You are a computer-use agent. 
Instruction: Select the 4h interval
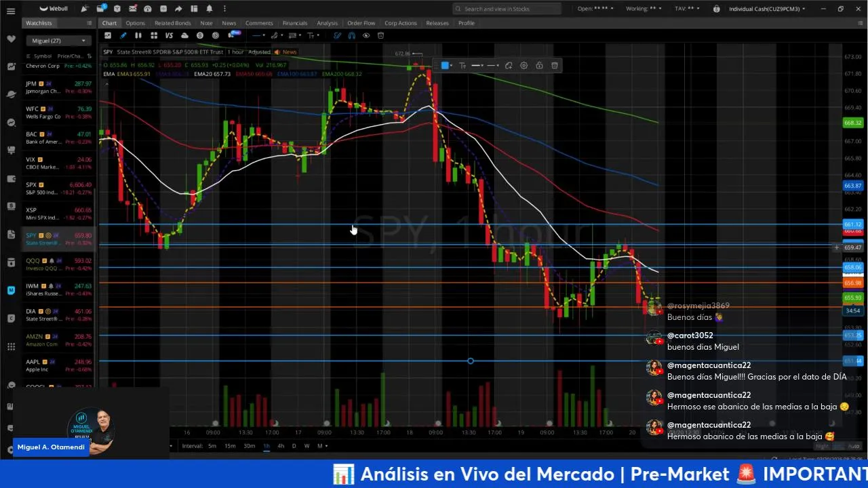[x=281, y=446]
